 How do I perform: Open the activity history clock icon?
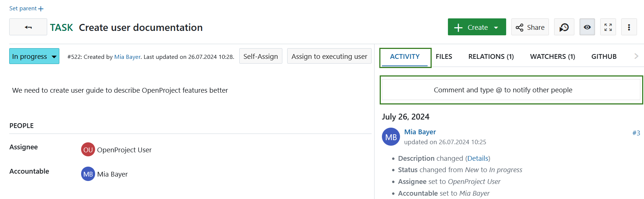564,27
